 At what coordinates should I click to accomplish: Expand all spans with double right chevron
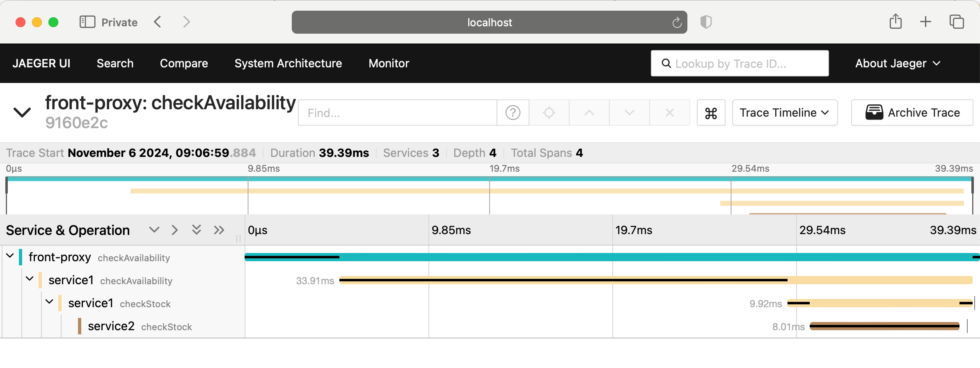pyautogui.click(x=219, y=230)
